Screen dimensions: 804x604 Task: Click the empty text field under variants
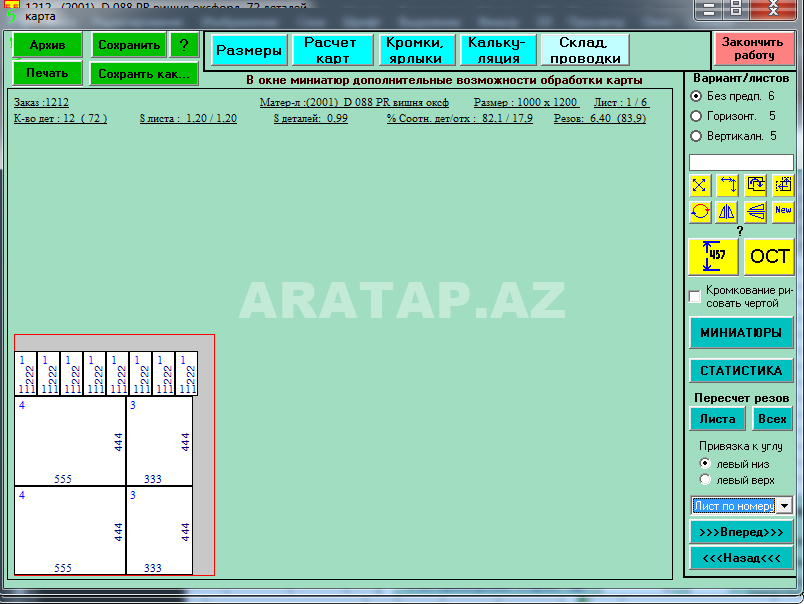pos(741,162)
